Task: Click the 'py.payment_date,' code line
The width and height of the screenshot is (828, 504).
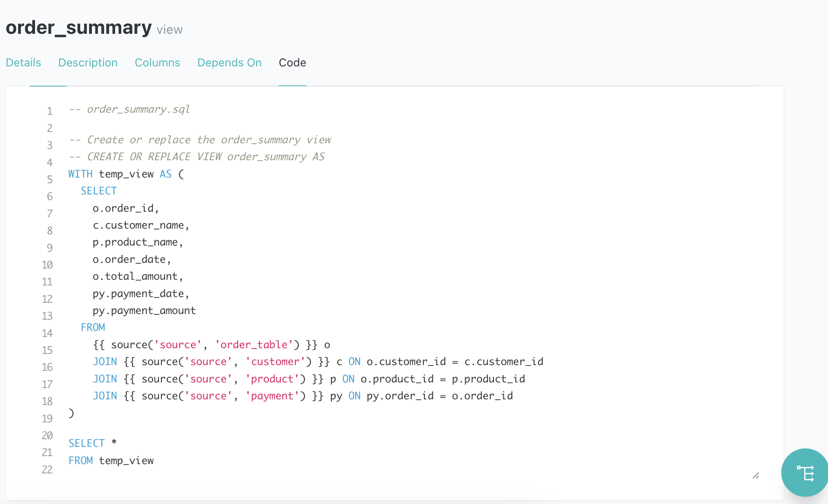Action: click(141, 293)
